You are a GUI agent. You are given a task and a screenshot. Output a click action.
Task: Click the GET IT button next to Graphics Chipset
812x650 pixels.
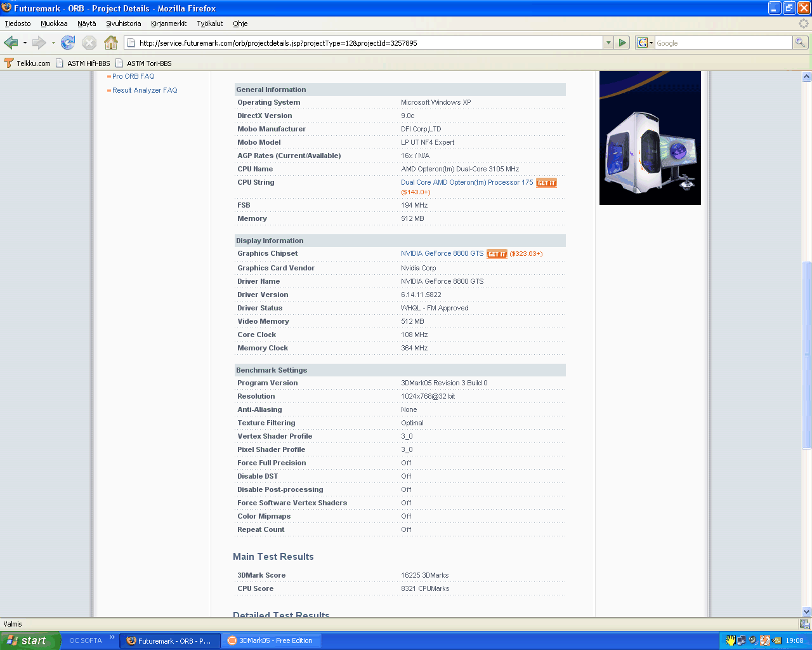[x=497, y=254]
